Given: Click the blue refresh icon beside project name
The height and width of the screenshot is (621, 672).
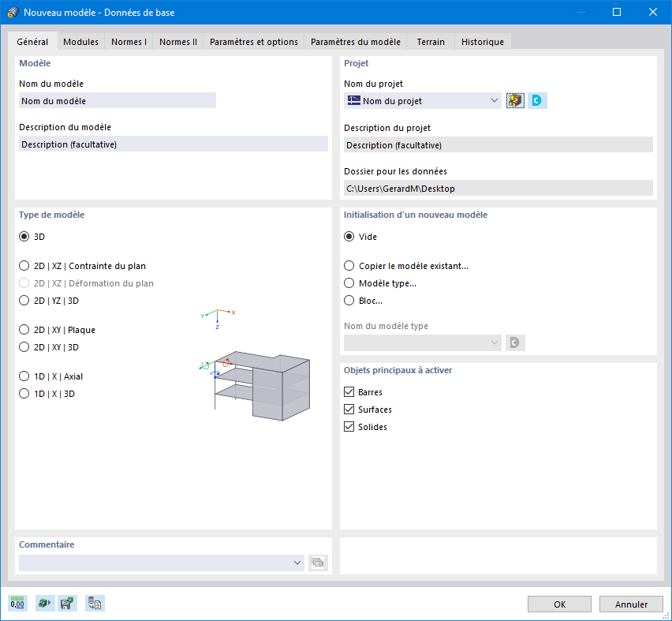Looking at the screenshot, I should (x=537, y=101).
